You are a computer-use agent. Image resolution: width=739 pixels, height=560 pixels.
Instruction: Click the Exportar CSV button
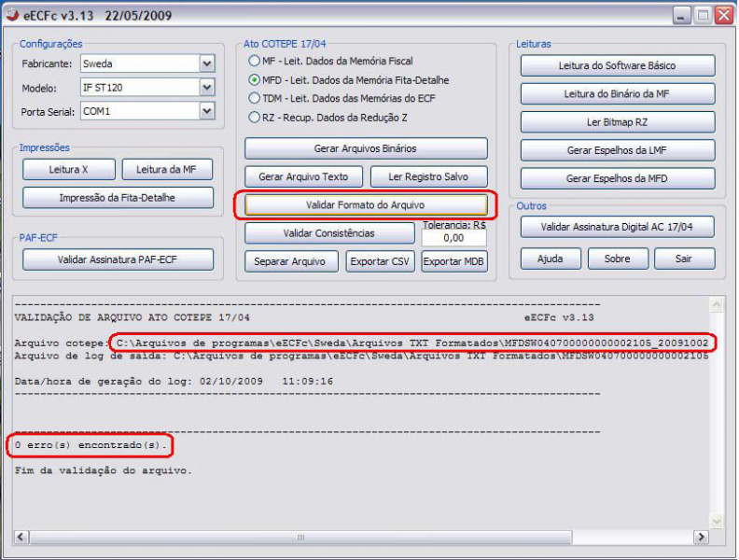[380, 261]
